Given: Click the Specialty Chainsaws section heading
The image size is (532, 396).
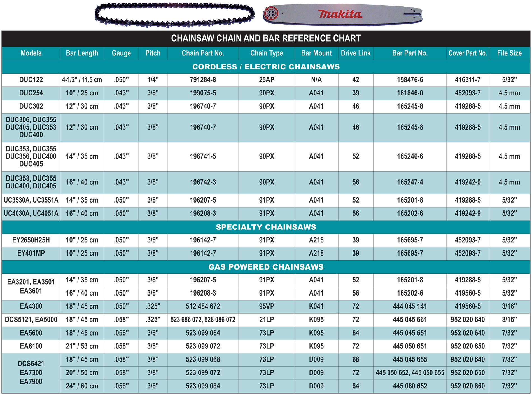Looking at the screenshot, I should click(266, 227).
